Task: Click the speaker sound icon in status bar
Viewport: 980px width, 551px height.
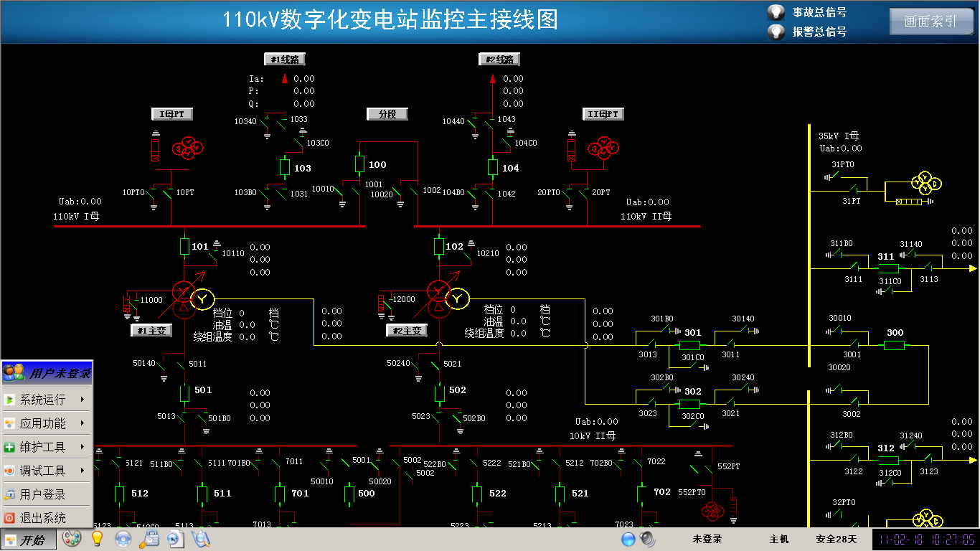Action: point(648,538)
